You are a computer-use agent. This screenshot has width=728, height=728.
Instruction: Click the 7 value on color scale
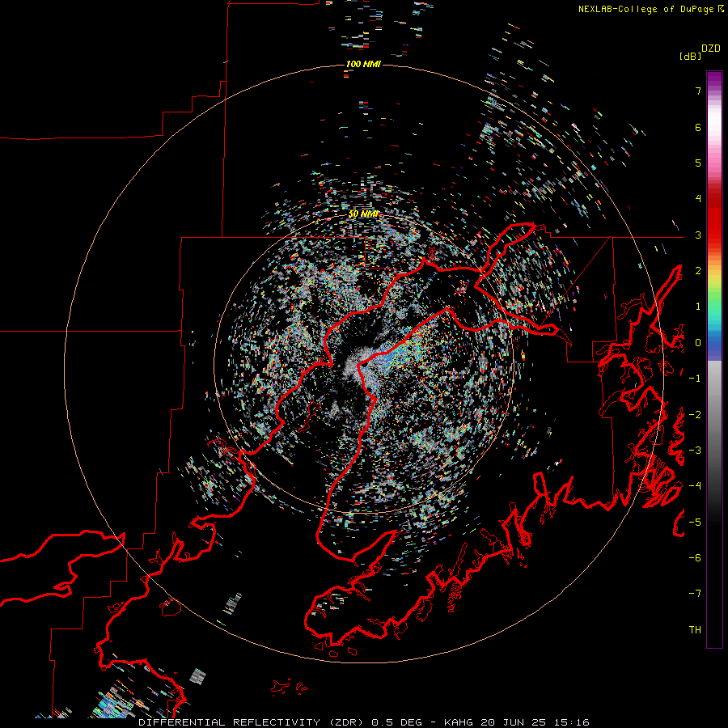[698, 91]
